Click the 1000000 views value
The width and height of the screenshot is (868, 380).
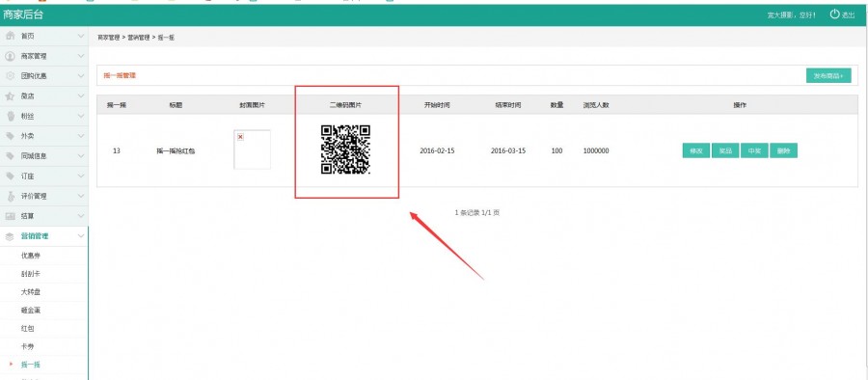[596, 150]
